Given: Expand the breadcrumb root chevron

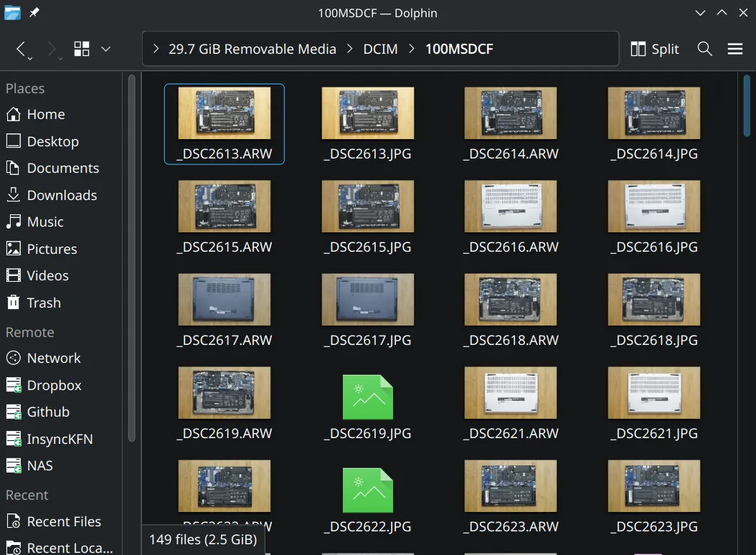Looking at the screenshot, I should (x=155, y=49).
